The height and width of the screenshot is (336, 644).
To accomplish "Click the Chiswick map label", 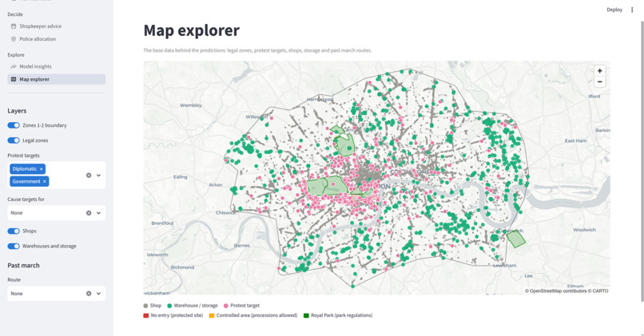I will coord(226,213).
